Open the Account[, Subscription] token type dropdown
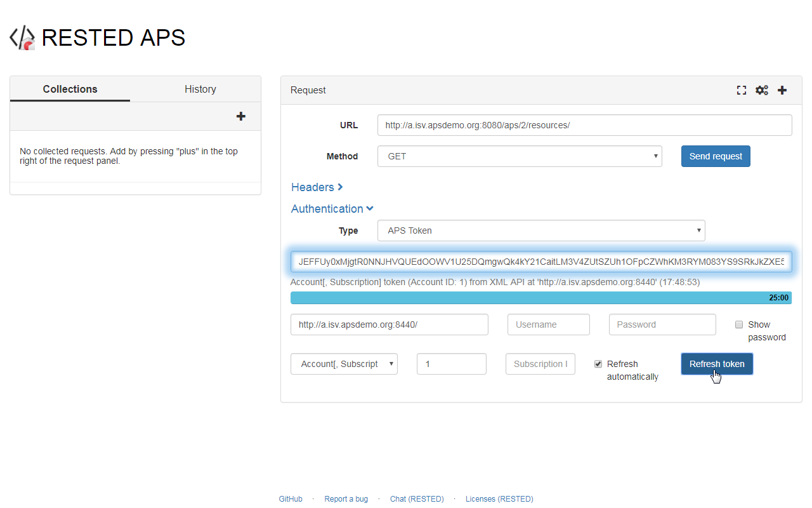Screen dimensions: 812x508 (344, 364)
